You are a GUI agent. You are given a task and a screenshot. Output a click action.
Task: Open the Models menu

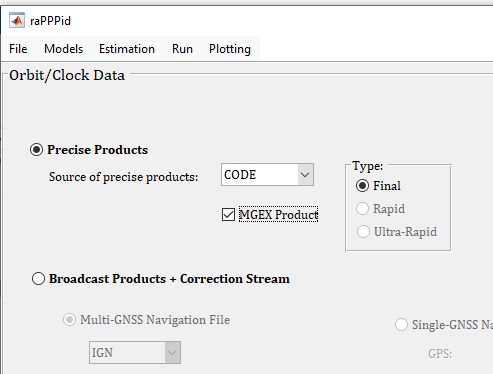[x=63, y=49]
